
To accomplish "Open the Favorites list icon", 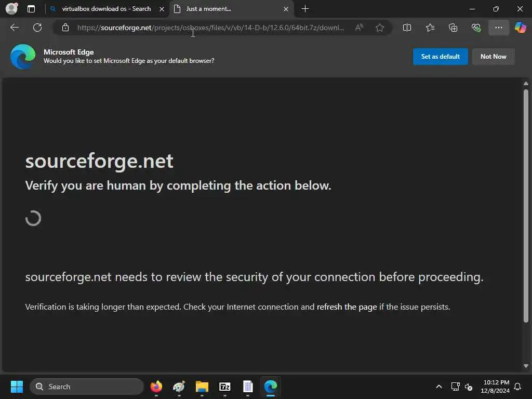I will click(x=430, y=28).
